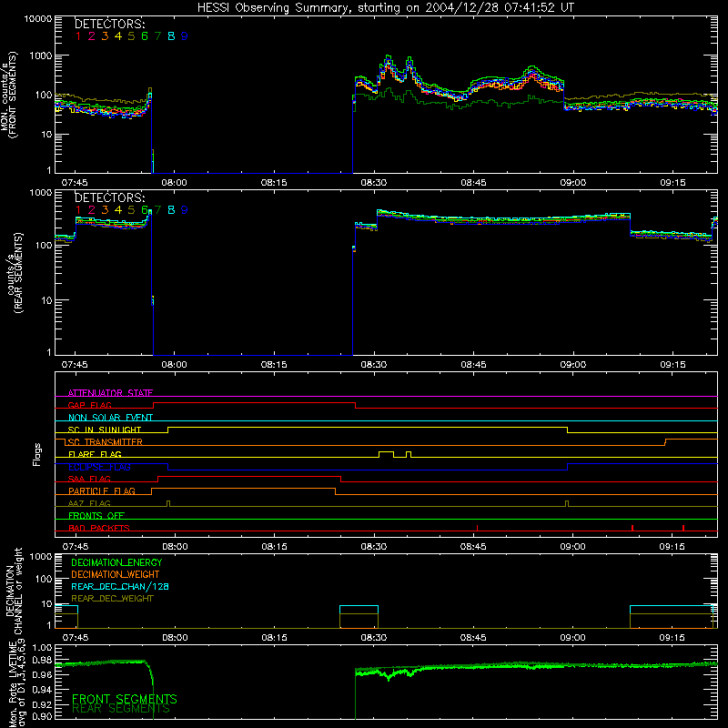Click the SC_IN_SUNLIGHT flag label
The width and height of the screenshot is (728, 728).
coord(105,430)
